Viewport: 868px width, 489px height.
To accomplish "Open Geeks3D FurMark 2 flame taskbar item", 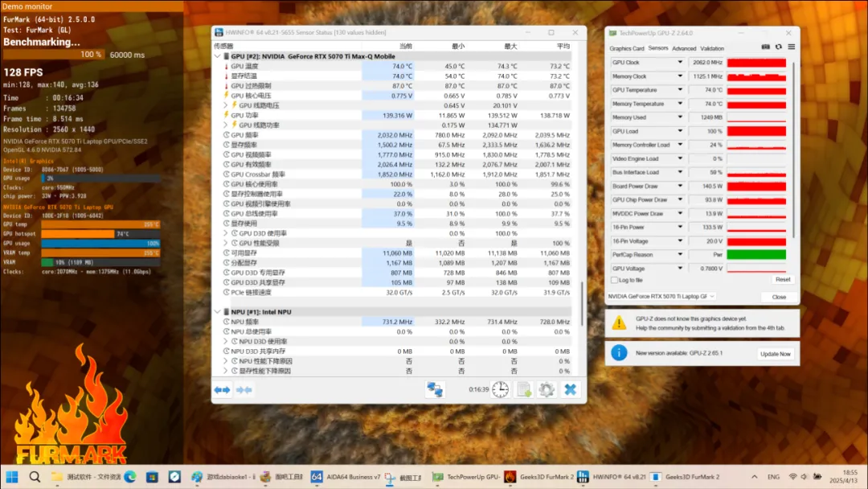I will pos(540,477).
